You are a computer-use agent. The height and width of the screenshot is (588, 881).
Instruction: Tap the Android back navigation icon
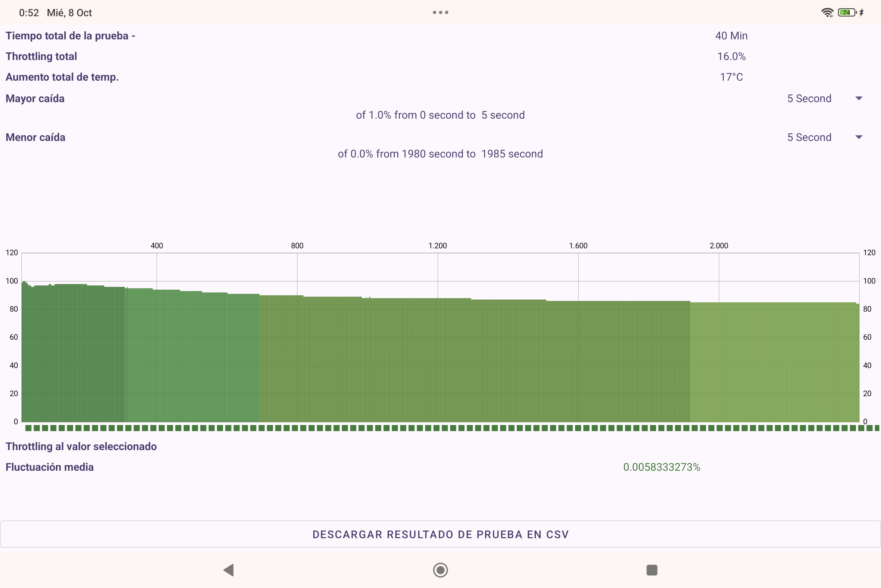pos(229,570)
